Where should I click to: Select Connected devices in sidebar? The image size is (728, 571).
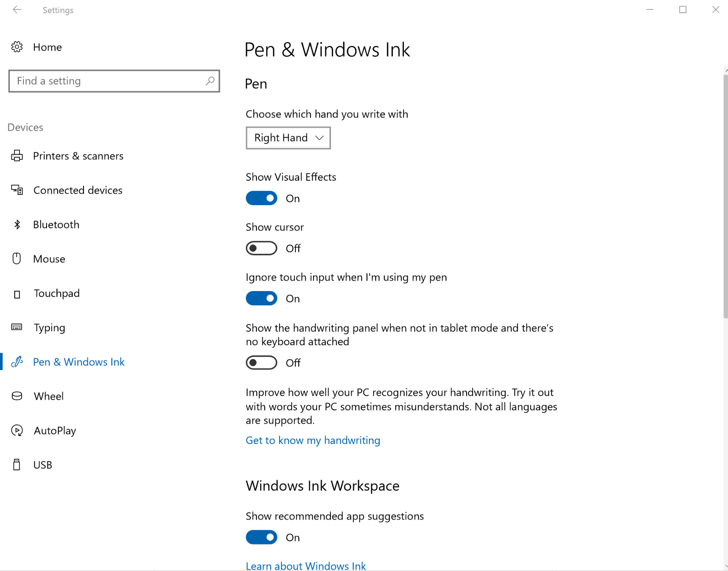(x=78, y=190)
